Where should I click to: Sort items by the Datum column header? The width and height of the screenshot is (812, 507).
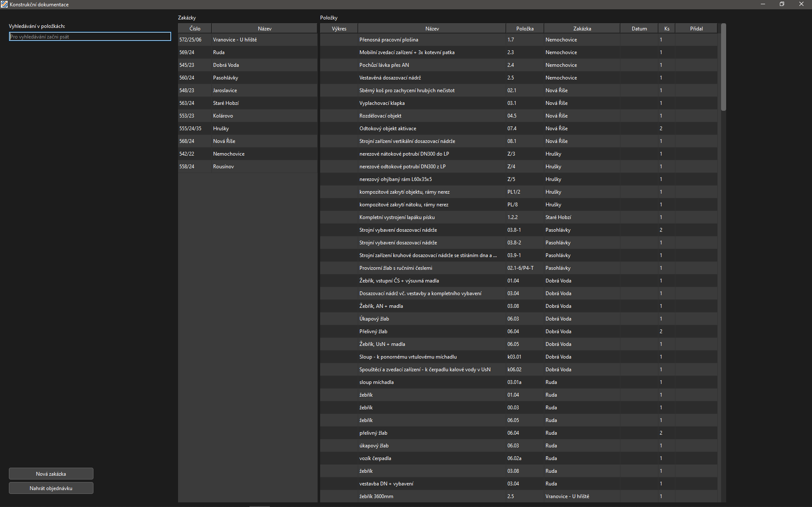coord(639,28)
